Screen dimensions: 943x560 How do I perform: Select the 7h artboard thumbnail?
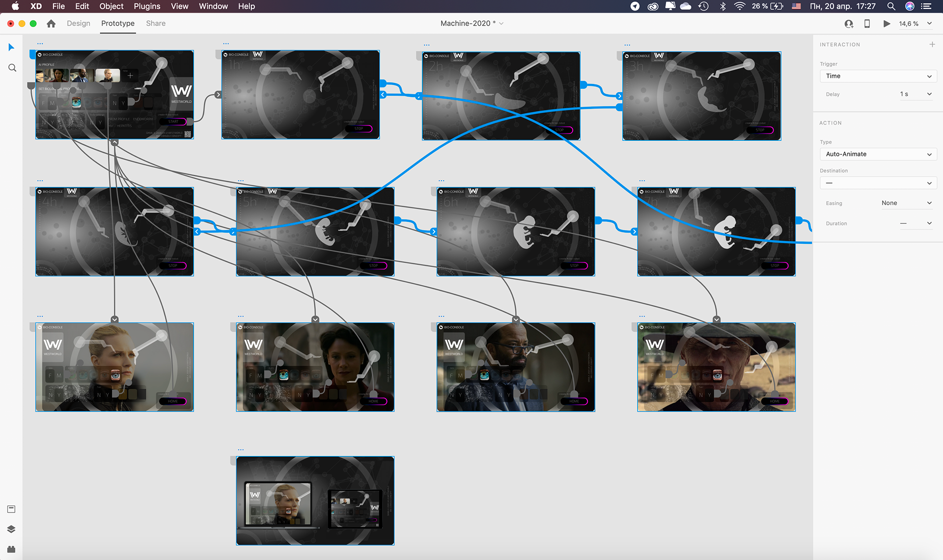coord(717,232)
